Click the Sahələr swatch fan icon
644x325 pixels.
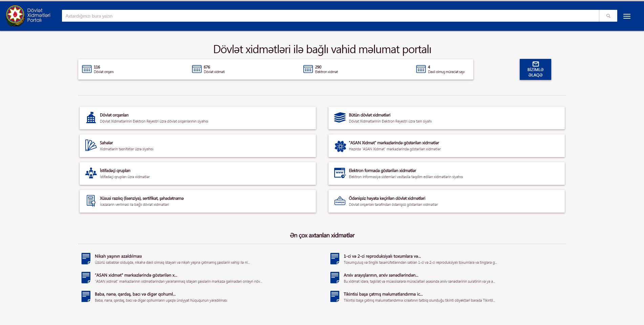(91, 146)
